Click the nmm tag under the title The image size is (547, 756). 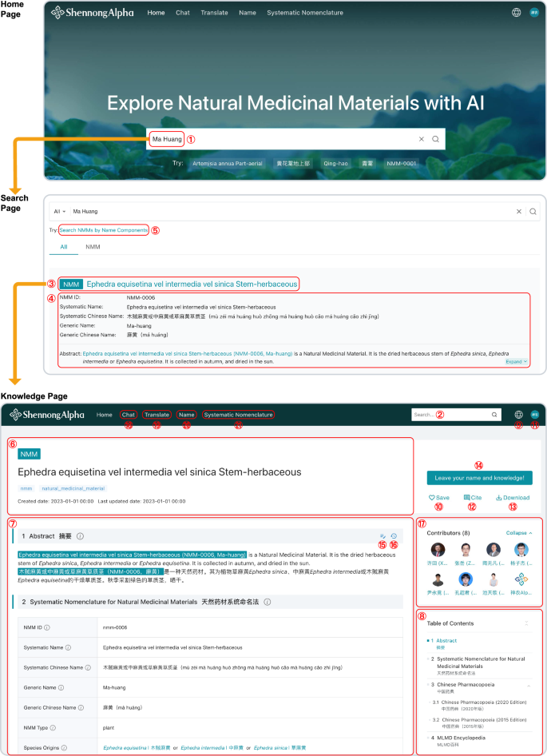coord(26,488)
